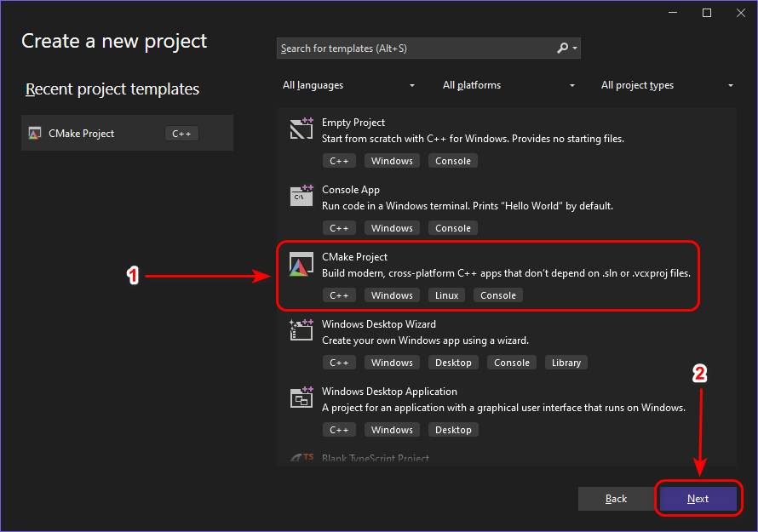Select the Windows Desktop Wizard template title
This screenshot has height=532, width=758.
[x=378, y=324]
